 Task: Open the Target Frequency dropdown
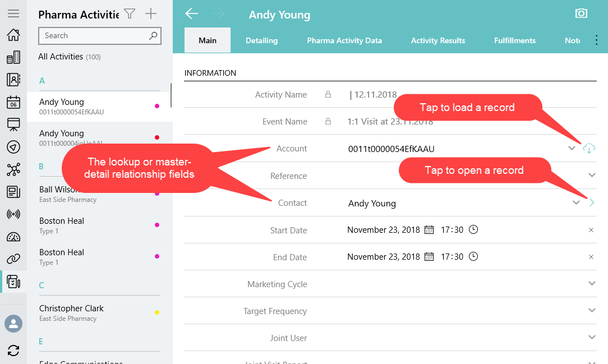click(x=592, y=311)
